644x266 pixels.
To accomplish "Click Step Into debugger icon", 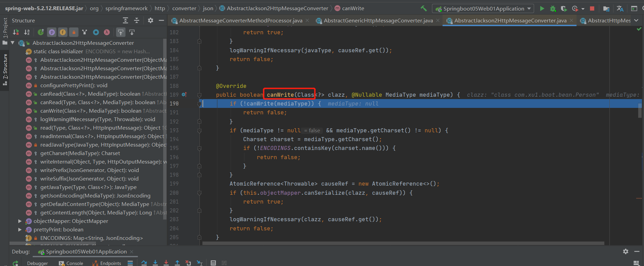I will click(x=155, y=263).
